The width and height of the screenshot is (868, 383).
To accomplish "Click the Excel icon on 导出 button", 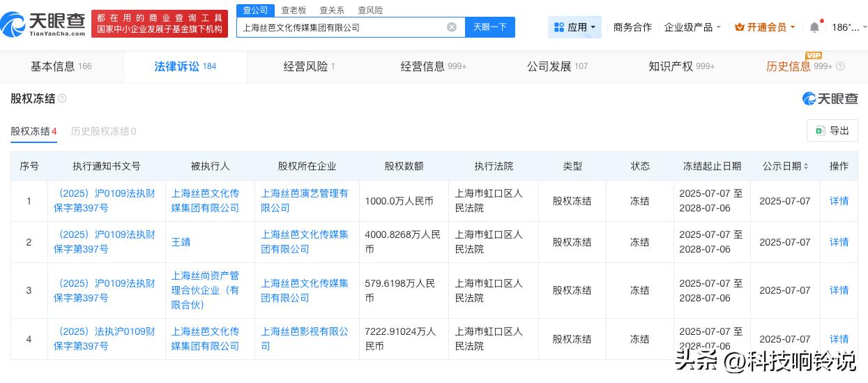I will click(821, 130).
